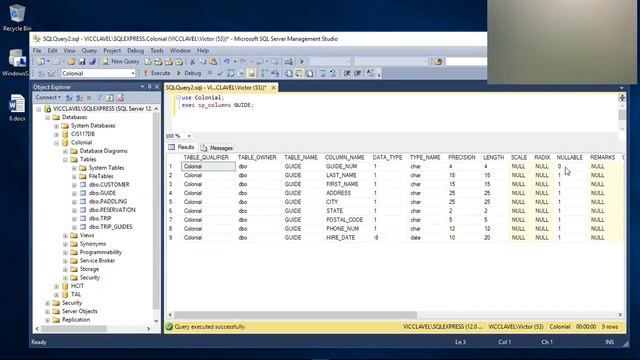Click the Save All toolbar icon

click(93, 61)
